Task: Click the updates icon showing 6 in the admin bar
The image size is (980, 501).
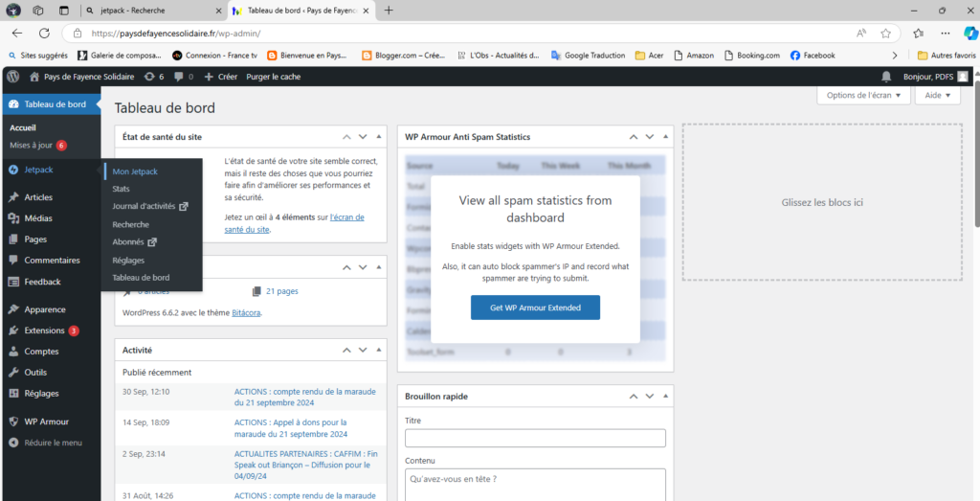Action: coord(153,77)
